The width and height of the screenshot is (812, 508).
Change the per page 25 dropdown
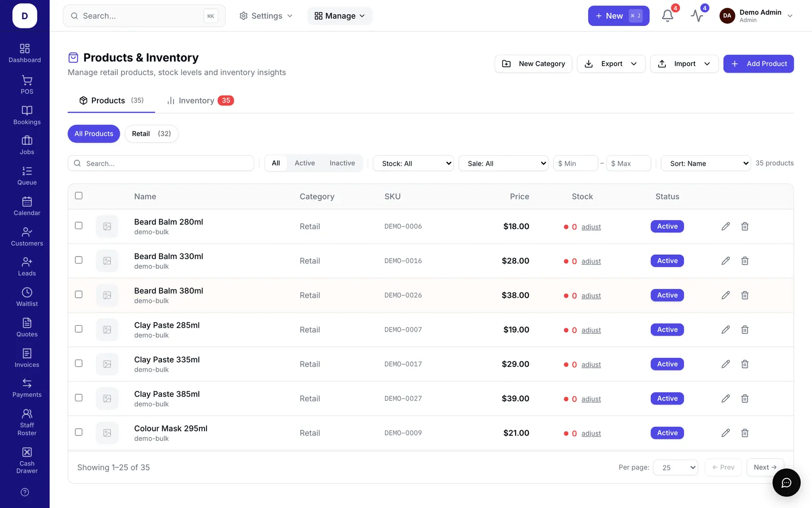pyautogui.click(x=675, y=467)
